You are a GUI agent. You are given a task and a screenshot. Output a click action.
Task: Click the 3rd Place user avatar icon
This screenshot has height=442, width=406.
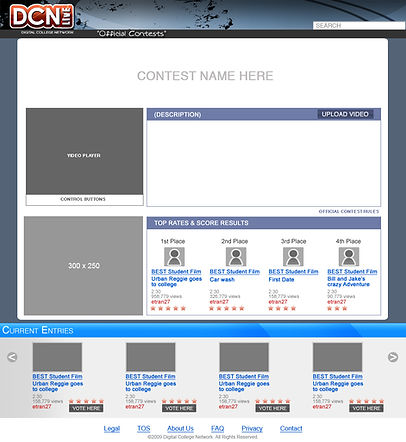click(x=293, y=256)
